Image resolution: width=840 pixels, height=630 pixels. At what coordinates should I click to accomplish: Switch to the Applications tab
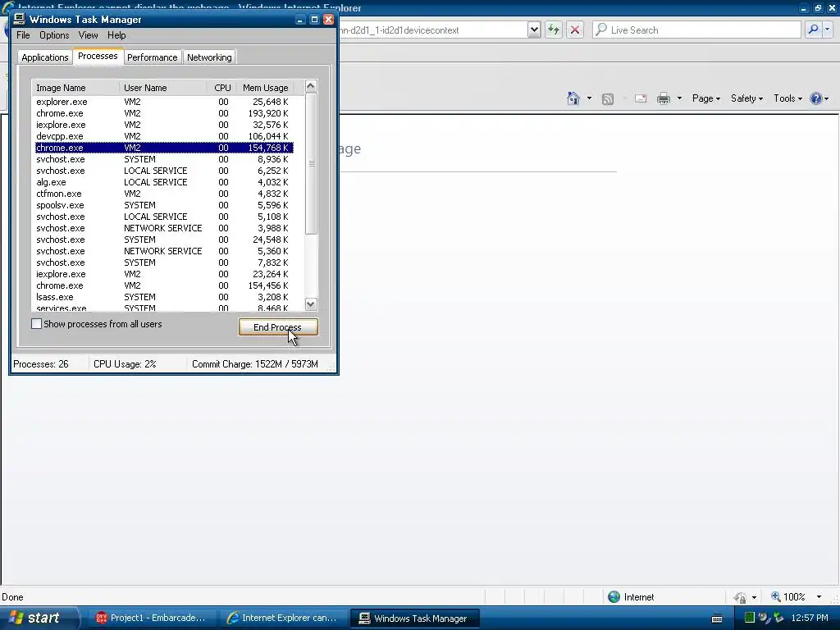45,57
